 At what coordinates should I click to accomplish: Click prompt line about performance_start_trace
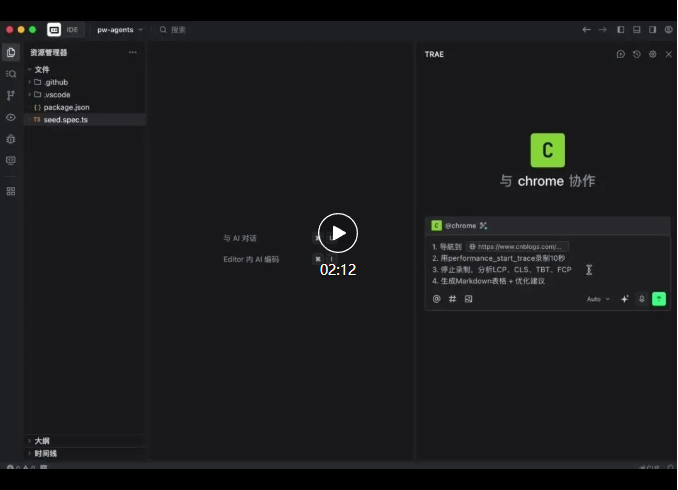(x=499, y=258)
